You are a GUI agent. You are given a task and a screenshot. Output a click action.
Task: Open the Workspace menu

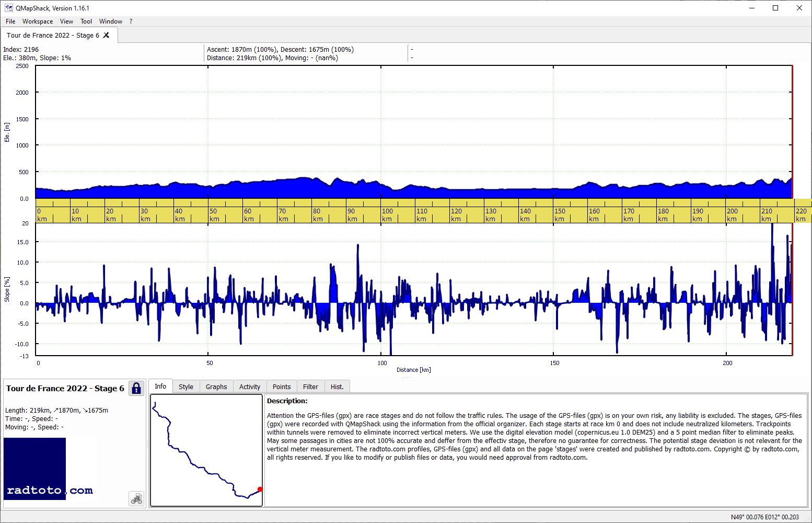[38, 21]
